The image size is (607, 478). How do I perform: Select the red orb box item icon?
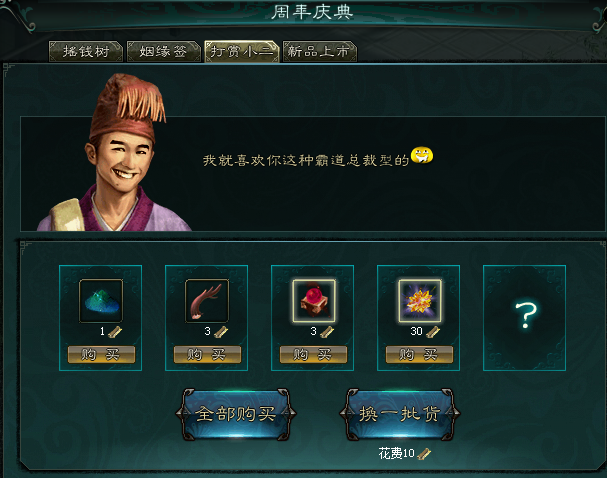pyautogui.click(x=314, y=301)
